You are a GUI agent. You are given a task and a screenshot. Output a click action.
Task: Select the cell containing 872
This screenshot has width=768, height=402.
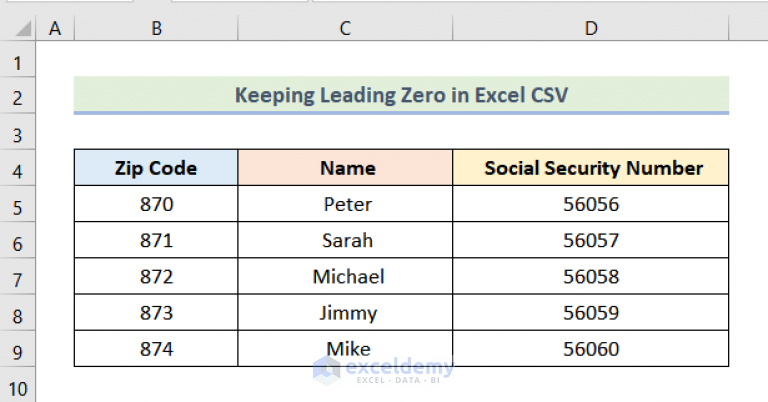156,276
